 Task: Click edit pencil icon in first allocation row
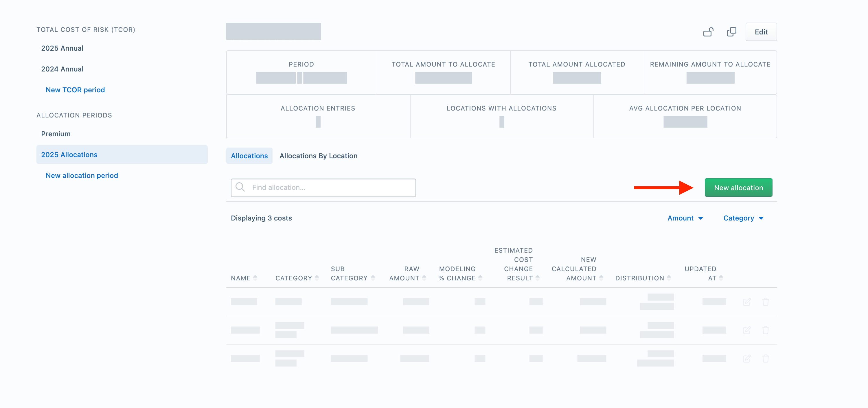click(x=747, y=302)
